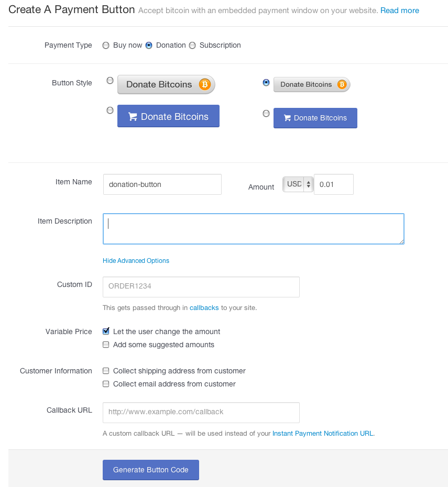The width and height of the screenshot is (448, 487).
Task: Select the Subscription payment type
Action: (192, 46)
